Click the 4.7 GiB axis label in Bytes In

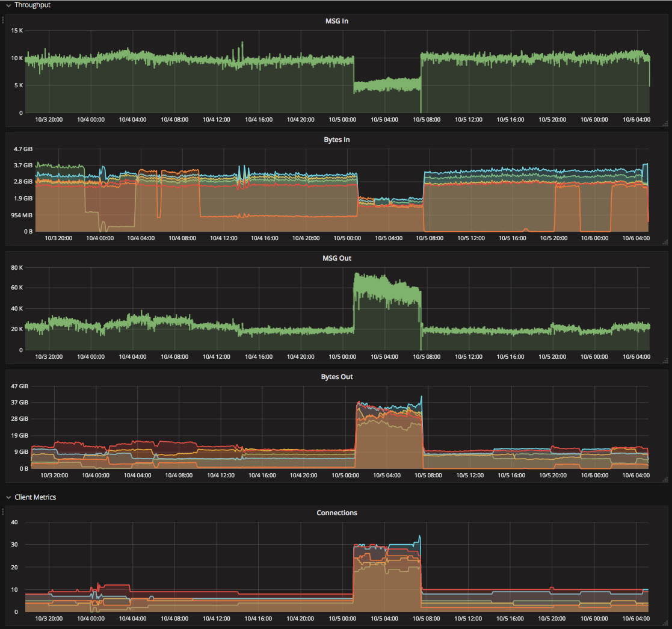click(x=23, y=149)
